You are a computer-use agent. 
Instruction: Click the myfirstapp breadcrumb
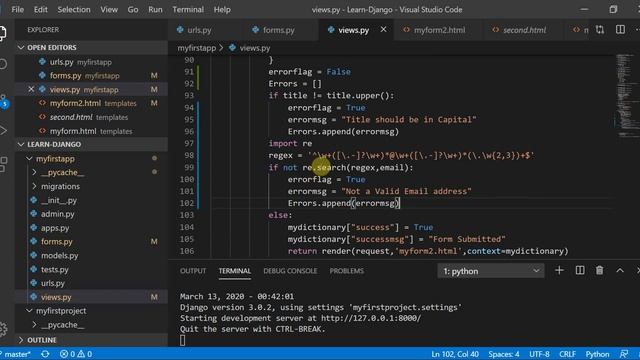[197, 48]
